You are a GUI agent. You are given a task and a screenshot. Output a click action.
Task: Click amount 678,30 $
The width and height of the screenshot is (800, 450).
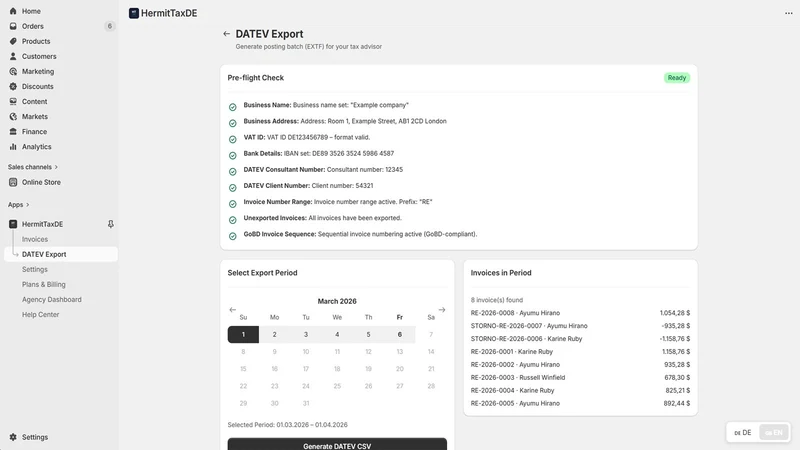[x=677, y=378]
